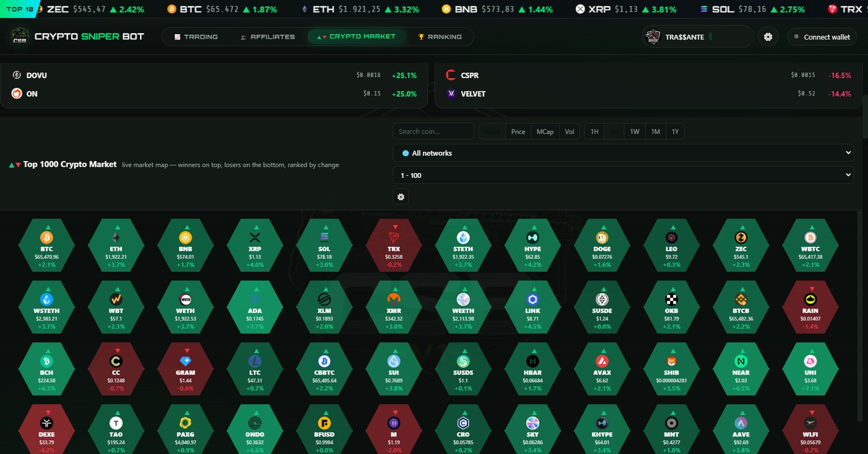Open the DOVU gainer row
This screenshot has width=868, height=454.
coord(214,75)
